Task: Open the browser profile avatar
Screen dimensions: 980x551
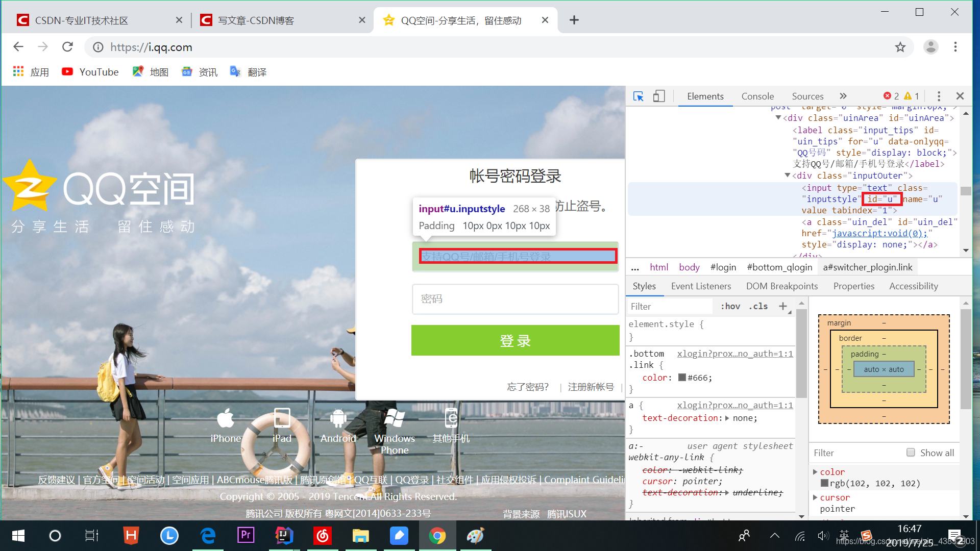Action: [930, 47]
